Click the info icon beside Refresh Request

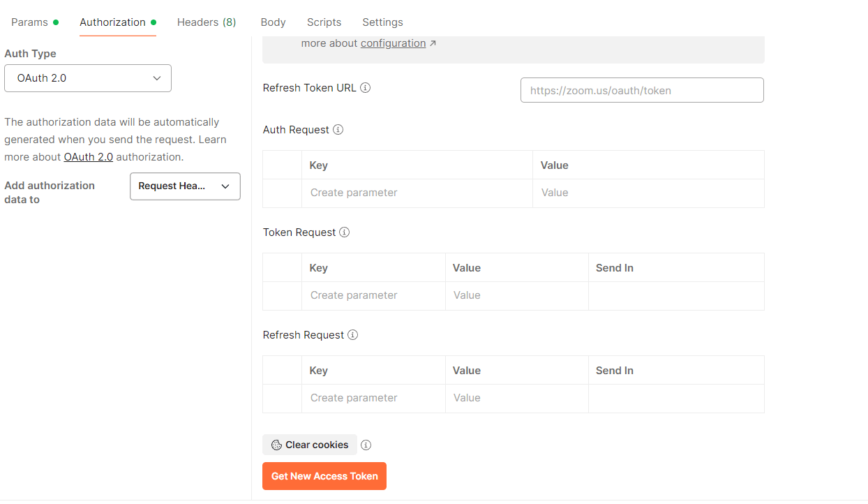point(352,334)
